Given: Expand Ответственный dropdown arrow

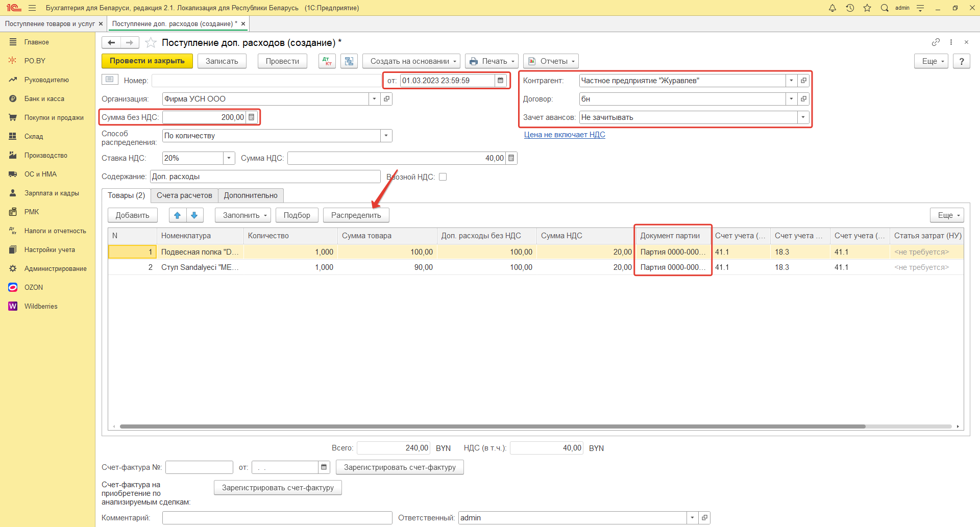Looking at the screenshot, I should pyautogui.click(x=693, y=518).
